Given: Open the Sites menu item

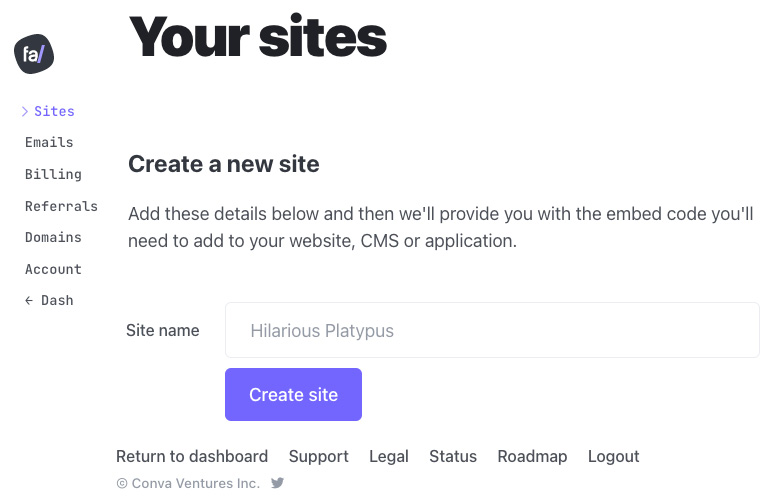Looking at the screenshot, I should pyautogui.click(x=54, y=111).
